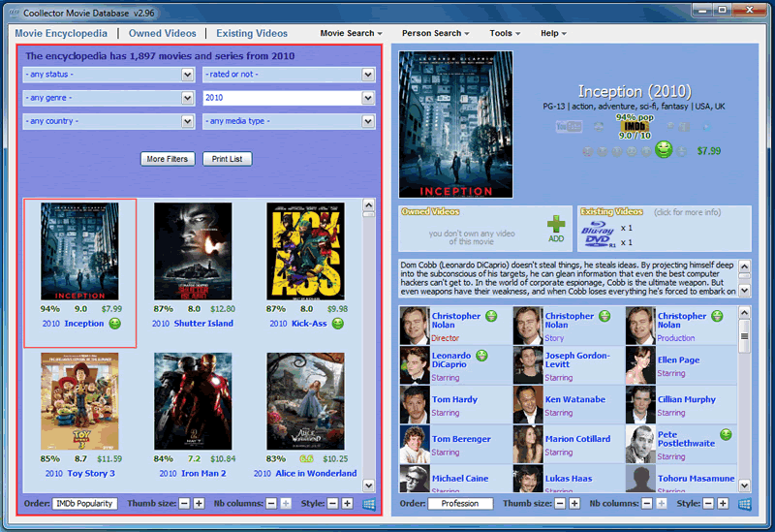Click the movie list scroll down arrow
775x532 pixels.
pos(369,485)
